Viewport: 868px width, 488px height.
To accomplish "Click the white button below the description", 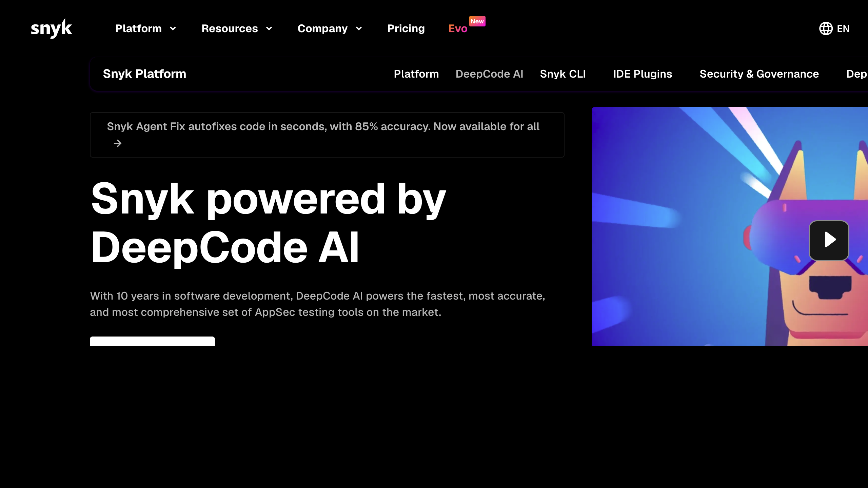I will tap(152, 341).
